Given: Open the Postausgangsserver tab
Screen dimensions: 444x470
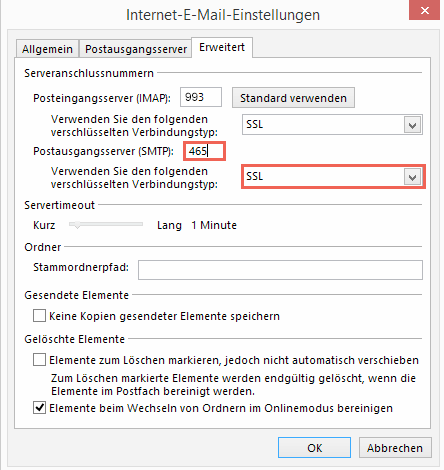Looking at the screenshot, I should tap(135, 49).
